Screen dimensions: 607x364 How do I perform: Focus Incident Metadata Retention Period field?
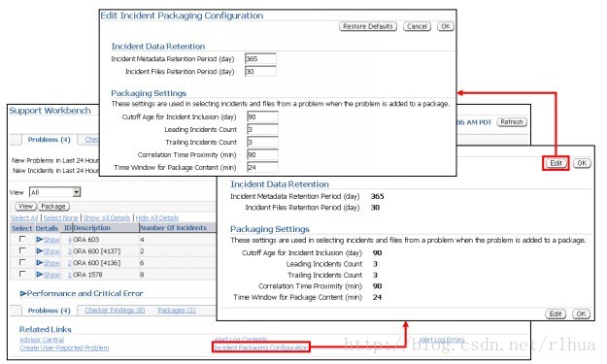click(260, 59)
